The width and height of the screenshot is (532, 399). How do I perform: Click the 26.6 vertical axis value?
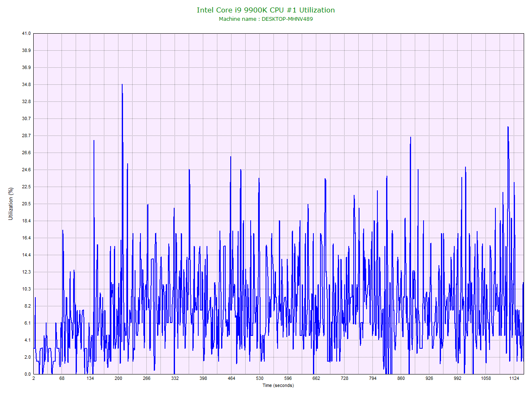click(27, 153)
